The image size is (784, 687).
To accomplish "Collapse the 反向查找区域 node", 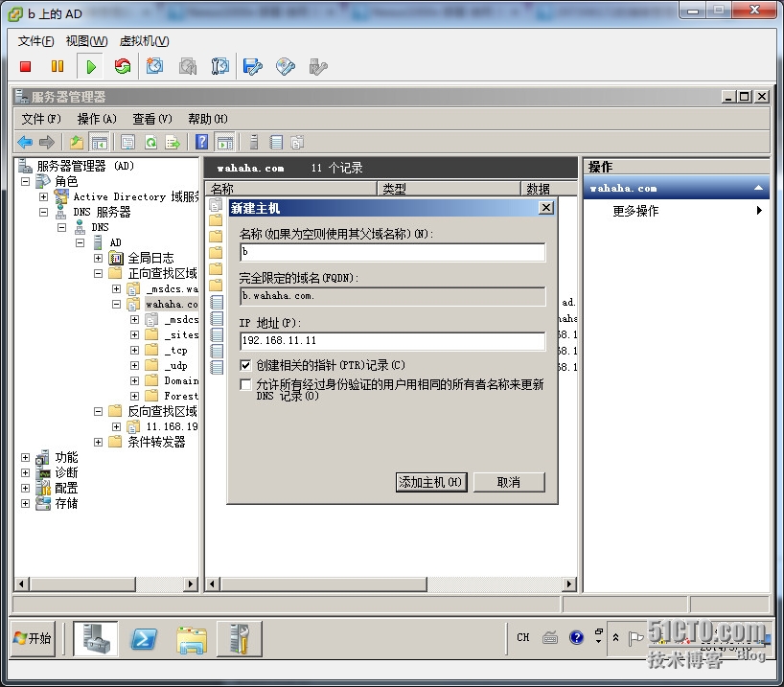I will (x=98, y=411).
